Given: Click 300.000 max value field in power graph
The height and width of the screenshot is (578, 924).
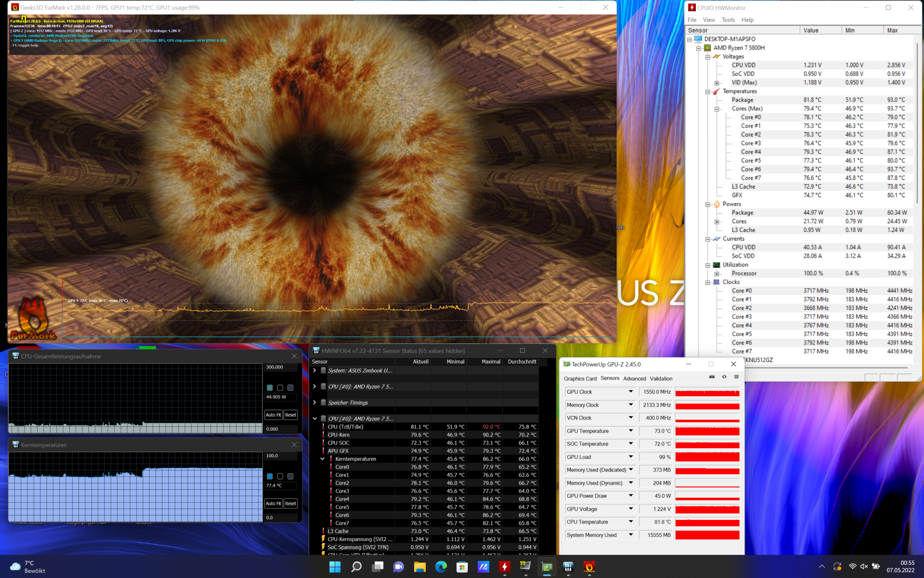Looking at the screenshot, I should 281,367.
